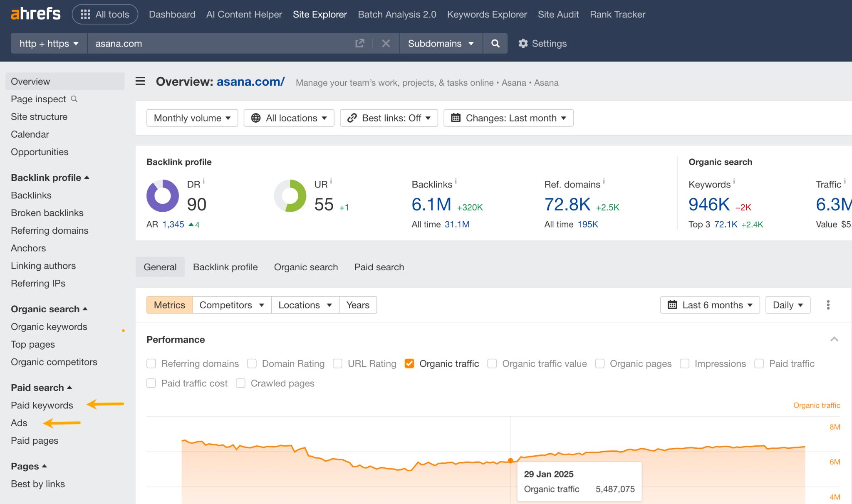The image size is (852, 504).
Task: Open report Settings with the gear icon
Action: [x=523, y=43]
